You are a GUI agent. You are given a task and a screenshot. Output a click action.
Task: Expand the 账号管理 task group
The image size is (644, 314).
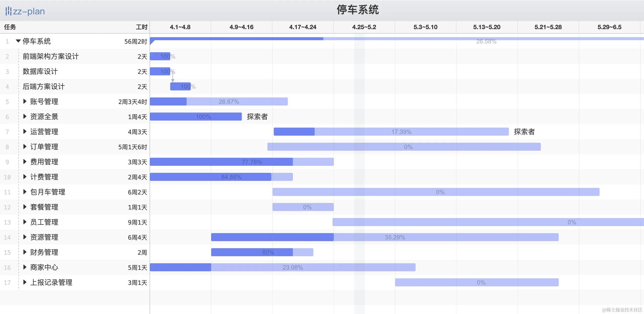click(25, 101)
